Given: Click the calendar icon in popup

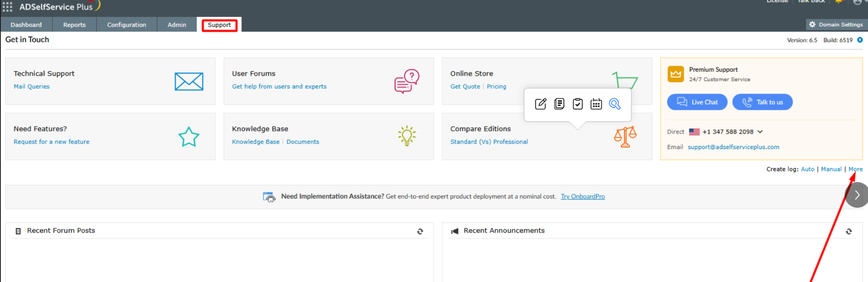Looking at the screenshot, I should pyautogui.click(x=596, y=104).
